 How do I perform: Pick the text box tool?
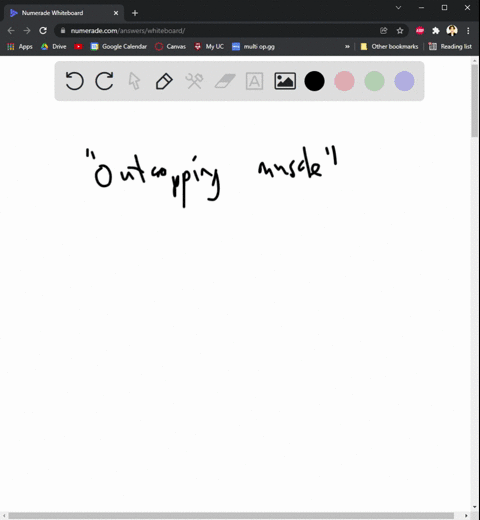coord(254,81)
